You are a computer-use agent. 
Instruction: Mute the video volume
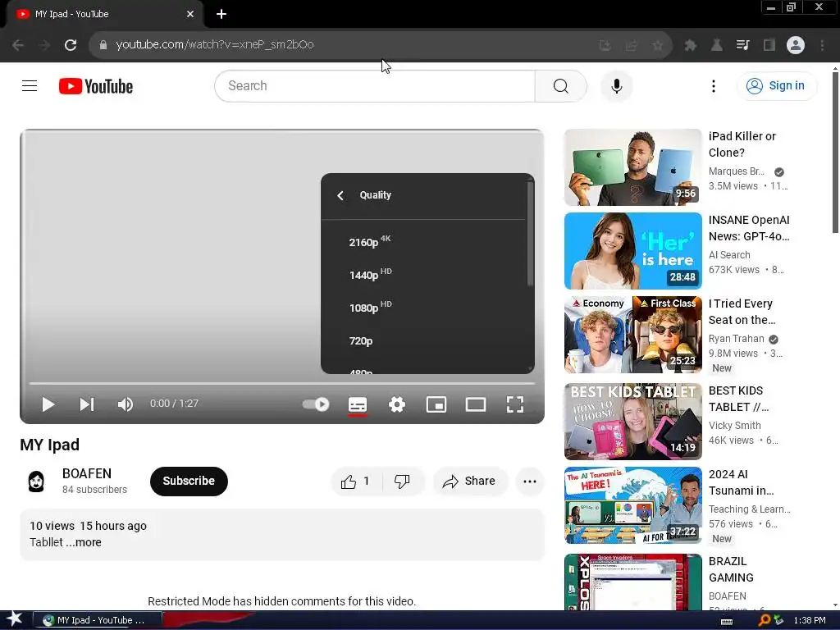pos(125,404)
